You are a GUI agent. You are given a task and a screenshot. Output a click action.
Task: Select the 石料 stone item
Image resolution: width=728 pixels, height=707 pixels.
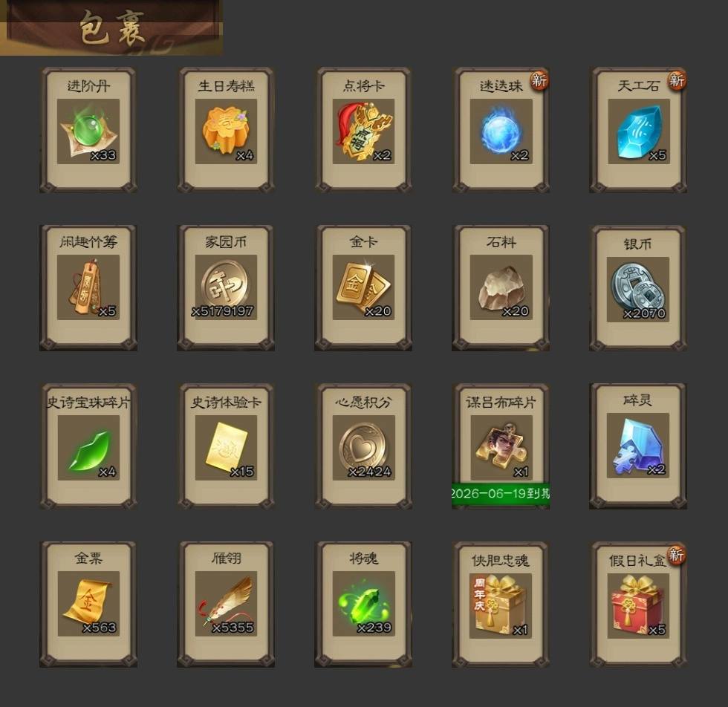[501, 287]
